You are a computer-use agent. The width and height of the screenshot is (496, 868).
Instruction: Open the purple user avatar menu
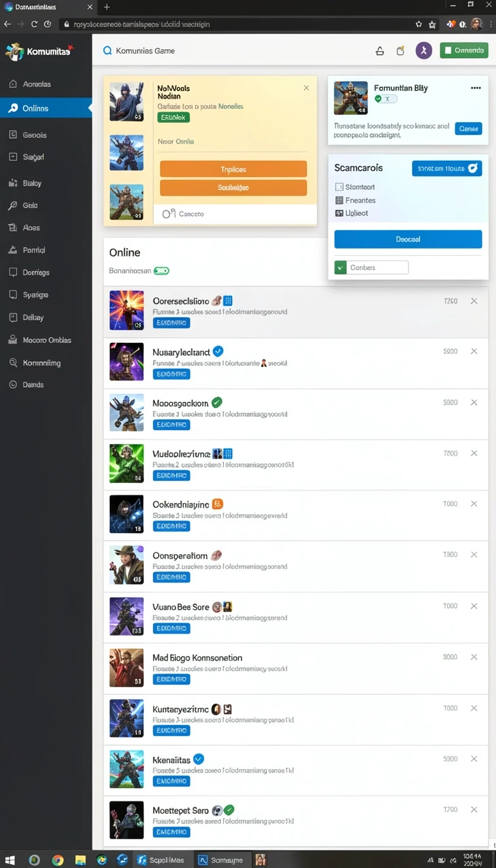pyautogui.click(x=424, y=51)
